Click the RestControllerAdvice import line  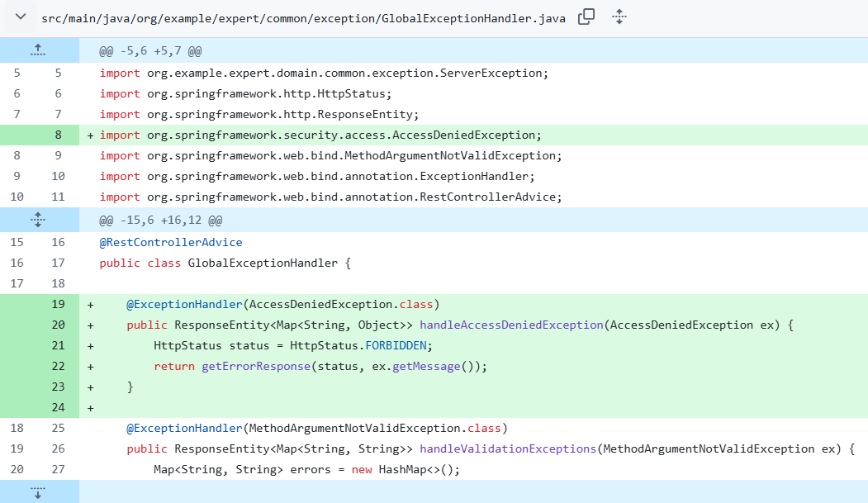pos(330,197)
